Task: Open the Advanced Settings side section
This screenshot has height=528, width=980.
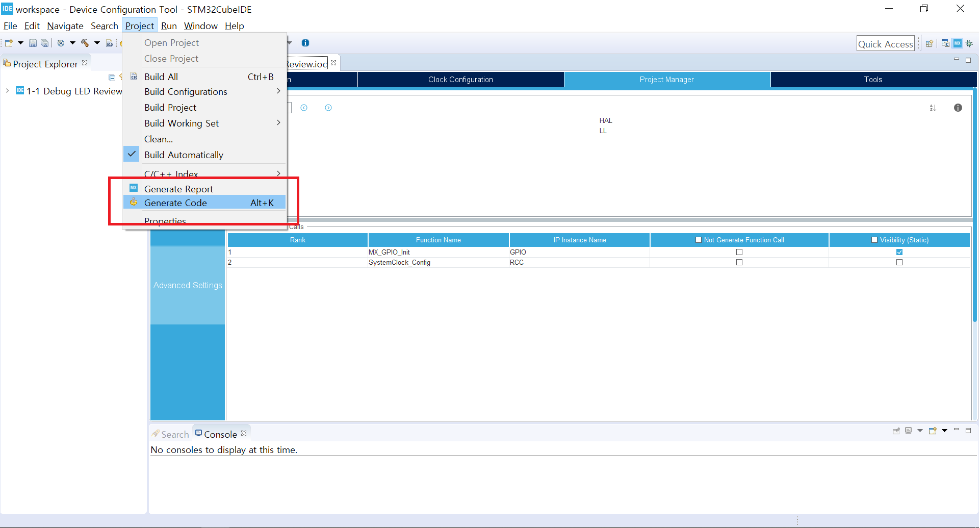Action: click(x=188, y=285)
